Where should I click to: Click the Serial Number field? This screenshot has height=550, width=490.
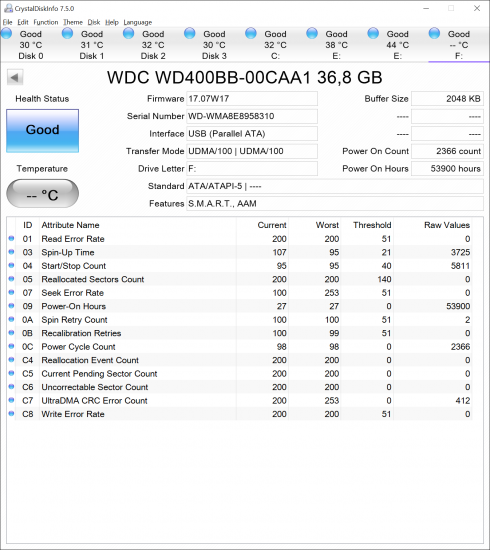point(252,116)
